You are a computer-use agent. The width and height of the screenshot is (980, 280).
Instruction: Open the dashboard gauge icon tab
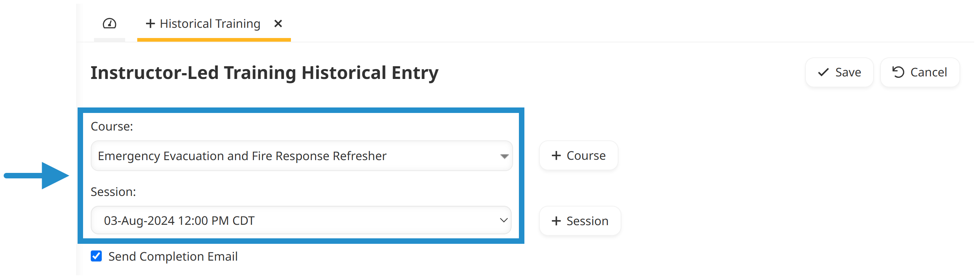[x=109, y=24]
